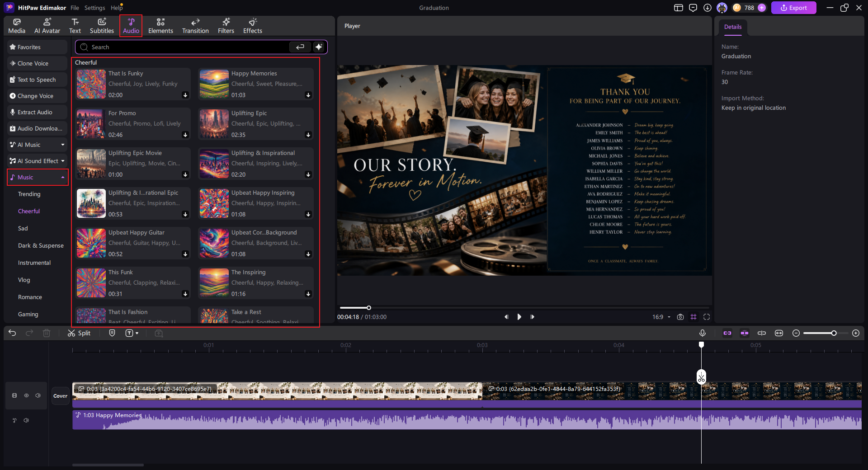Switch to the Text tab

click(x=75, y=26)
